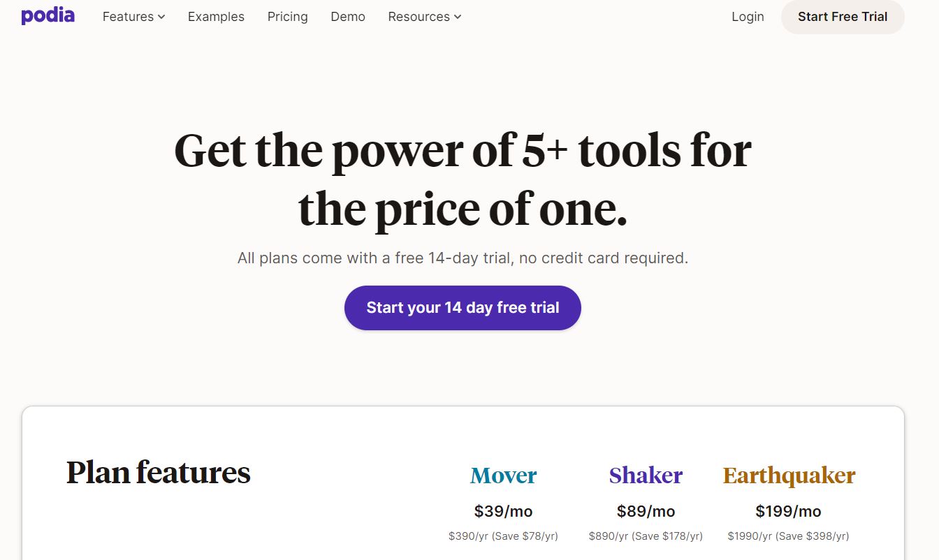Go to the Pricing page
The width and height of the screenshot is (939, 560).
click(287, 17)
